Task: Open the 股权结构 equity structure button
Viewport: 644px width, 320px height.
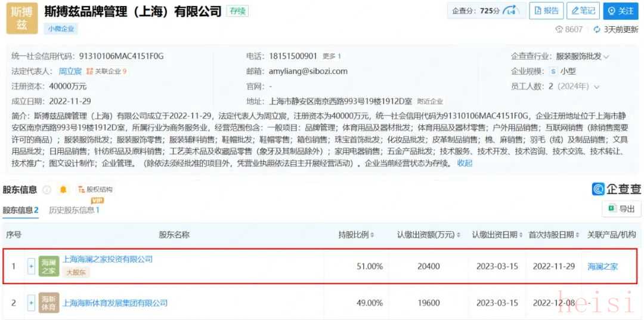Action: 95,190
